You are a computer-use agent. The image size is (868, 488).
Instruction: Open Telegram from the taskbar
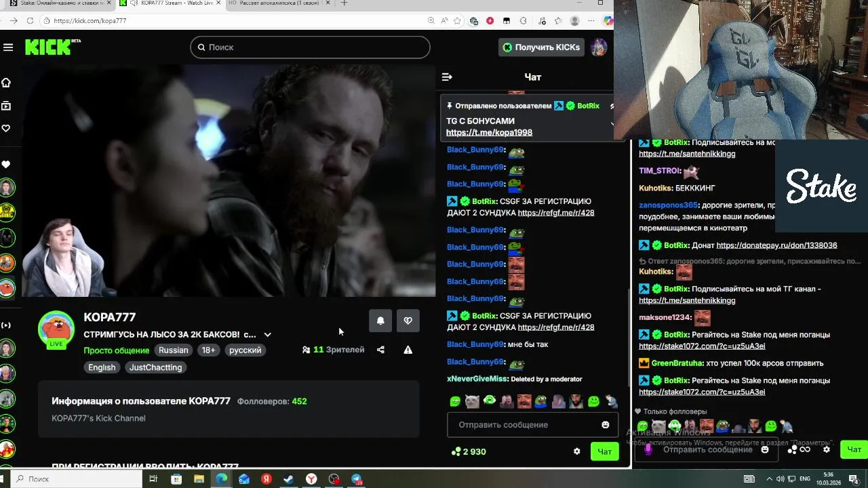coord(357,479)
